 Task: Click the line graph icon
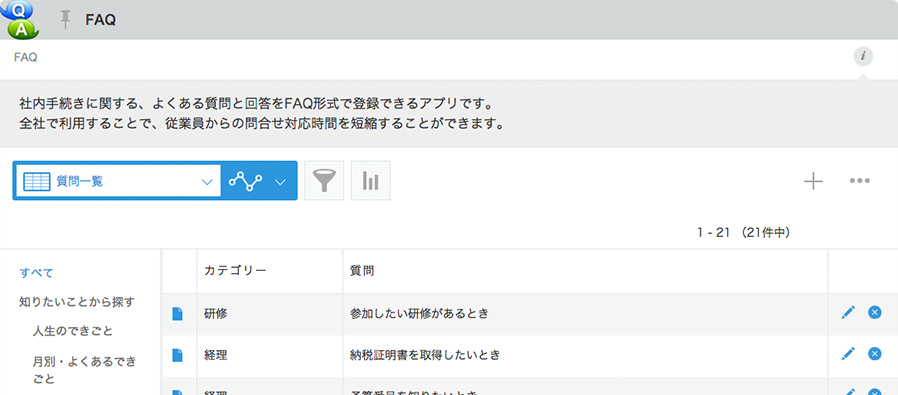coord(245,181)
